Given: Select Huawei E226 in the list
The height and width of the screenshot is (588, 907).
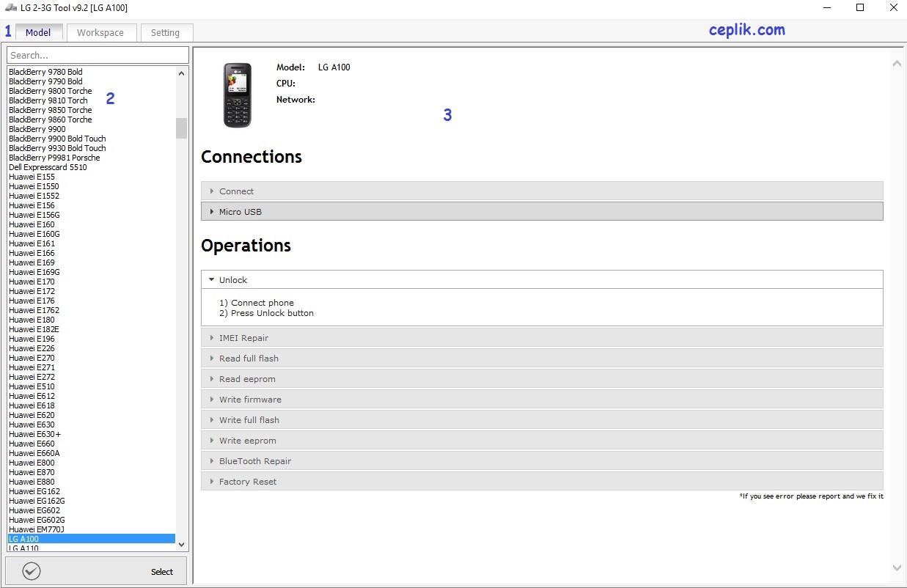Looking at the screenshot, I should pos(32,348).
